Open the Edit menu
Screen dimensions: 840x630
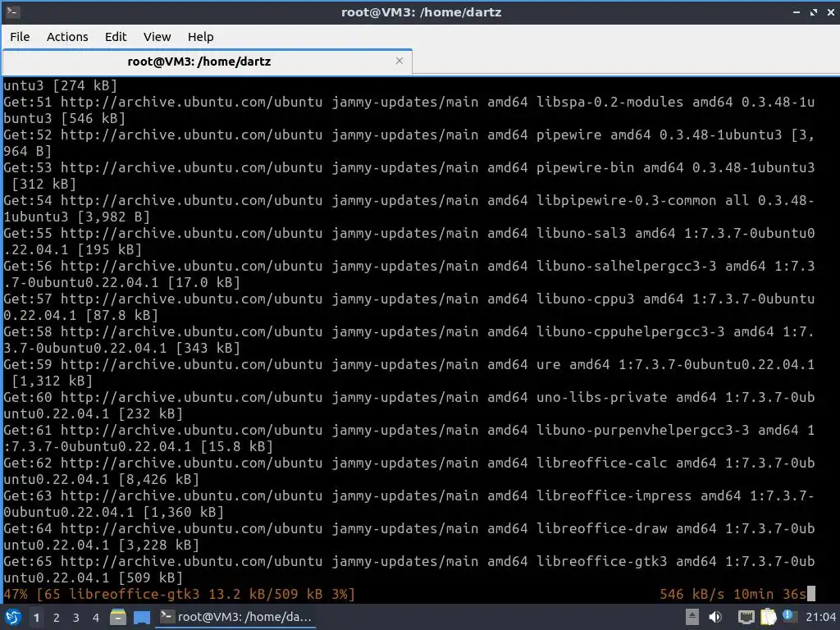pos(116,37)
